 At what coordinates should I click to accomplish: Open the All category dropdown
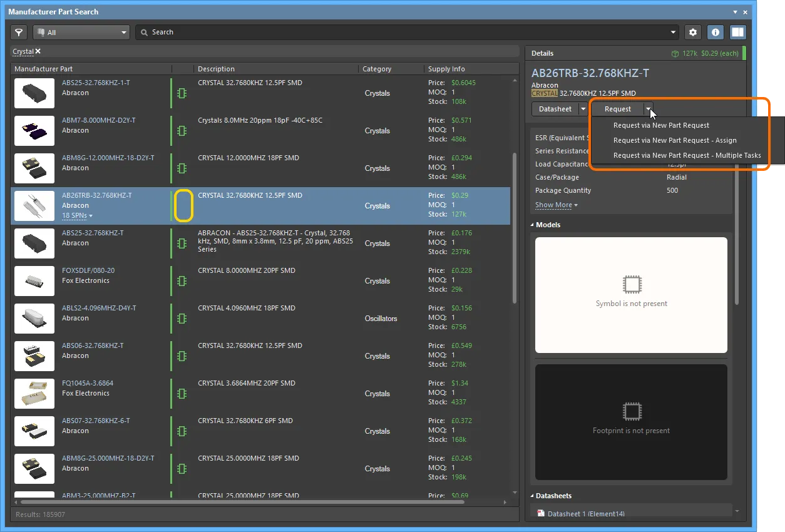pyautogui.click(x=81, y=32)
